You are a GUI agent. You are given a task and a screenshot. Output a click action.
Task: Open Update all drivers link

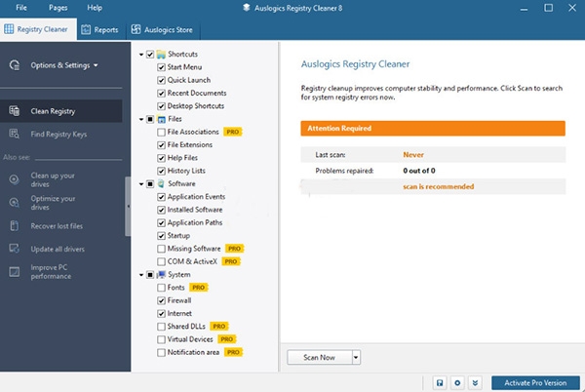click(58, 250)
